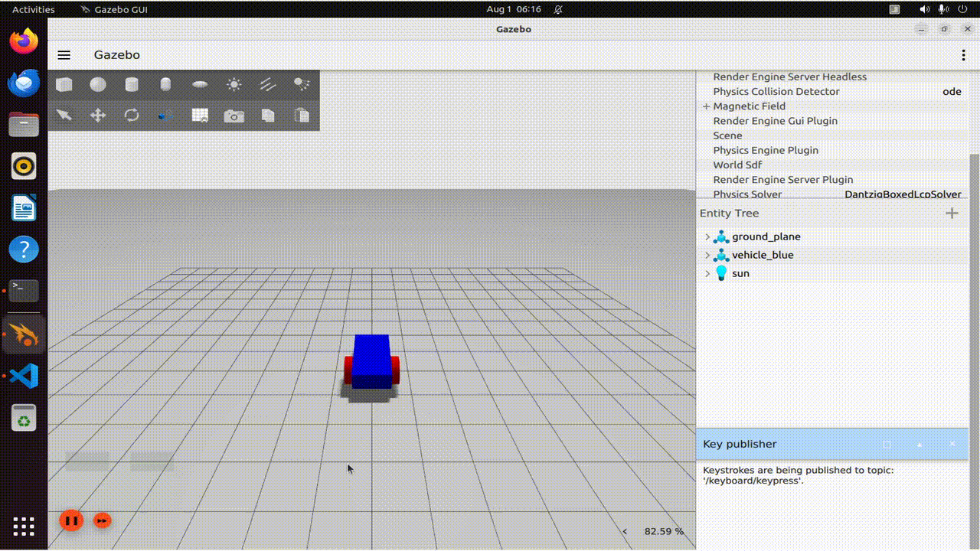Add an ellipsoid to the world
This screenshot has width=980, height=551.
pos(199,84)
